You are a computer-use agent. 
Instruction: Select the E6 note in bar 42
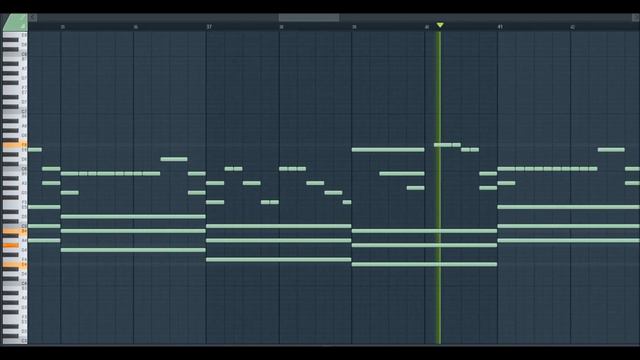pos(611,150)
